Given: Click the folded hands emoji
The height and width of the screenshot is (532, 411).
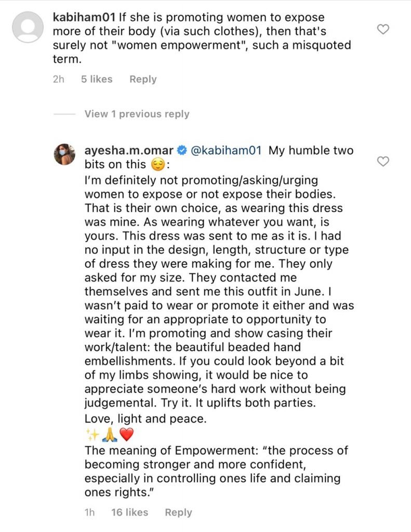Looking at the screenshot, I should [x=109, y=434].
